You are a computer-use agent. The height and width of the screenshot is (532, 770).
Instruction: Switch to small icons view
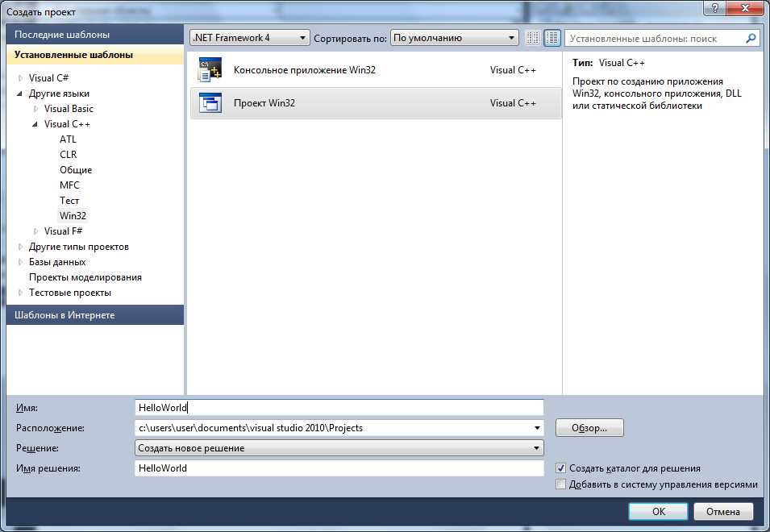533,38
